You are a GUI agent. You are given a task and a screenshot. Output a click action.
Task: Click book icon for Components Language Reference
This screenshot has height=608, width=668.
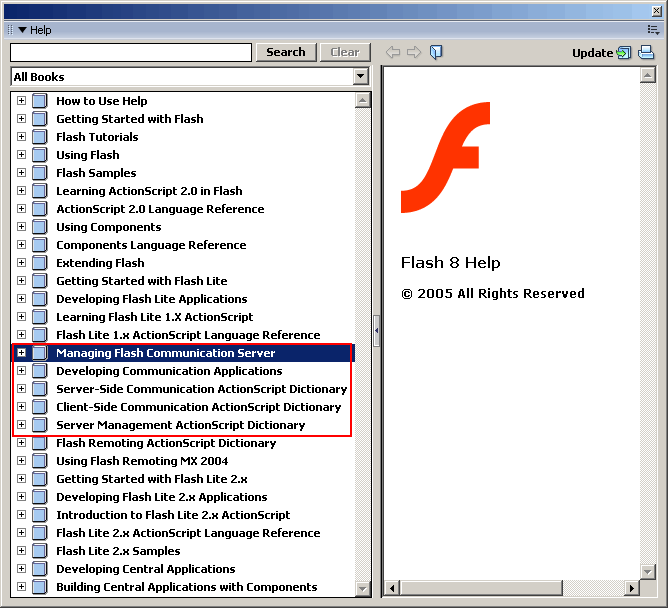pyautogui.click(x=40, y=245)
